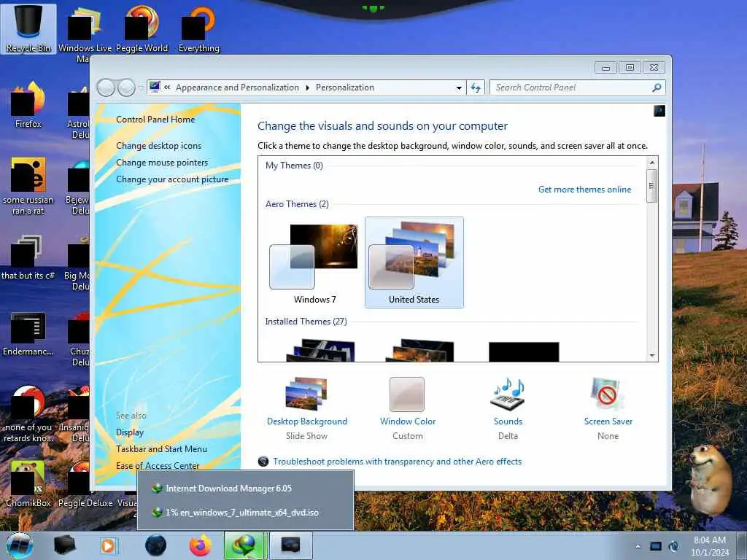Select the Windows 7 Aero theme

point(314,262)
